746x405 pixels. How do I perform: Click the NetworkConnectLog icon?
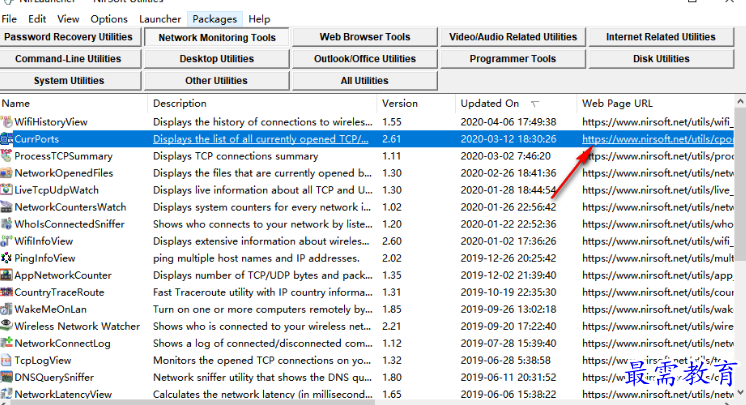point(6,344)
